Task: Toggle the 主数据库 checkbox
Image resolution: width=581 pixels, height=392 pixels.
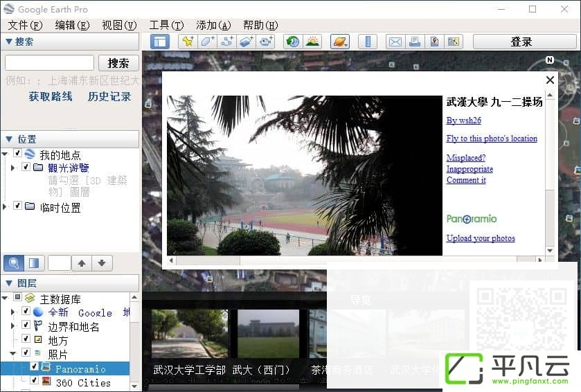Action: pyautogui.click(x=17, y=297)
